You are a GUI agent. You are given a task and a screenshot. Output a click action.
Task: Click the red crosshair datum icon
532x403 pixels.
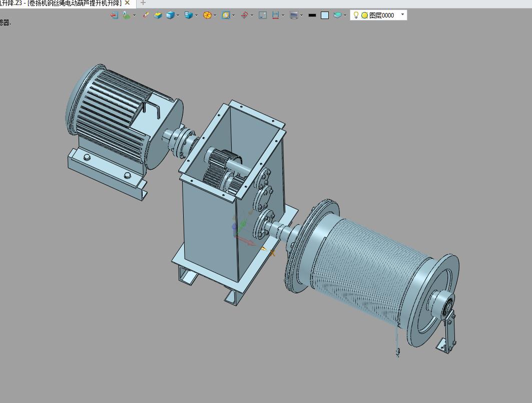click(244, 16)
